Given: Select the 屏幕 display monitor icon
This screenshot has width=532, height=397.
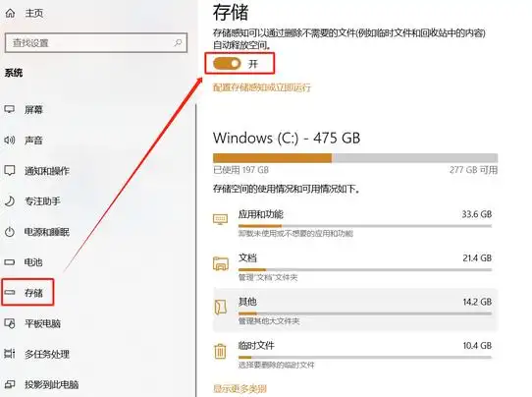Looking at the screenshot, I should [10, 109].
